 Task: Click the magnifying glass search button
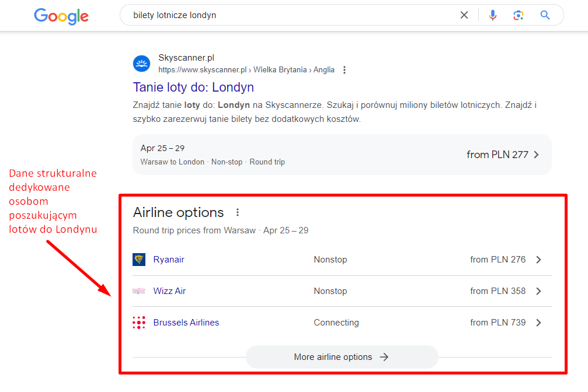pos(545,15)
